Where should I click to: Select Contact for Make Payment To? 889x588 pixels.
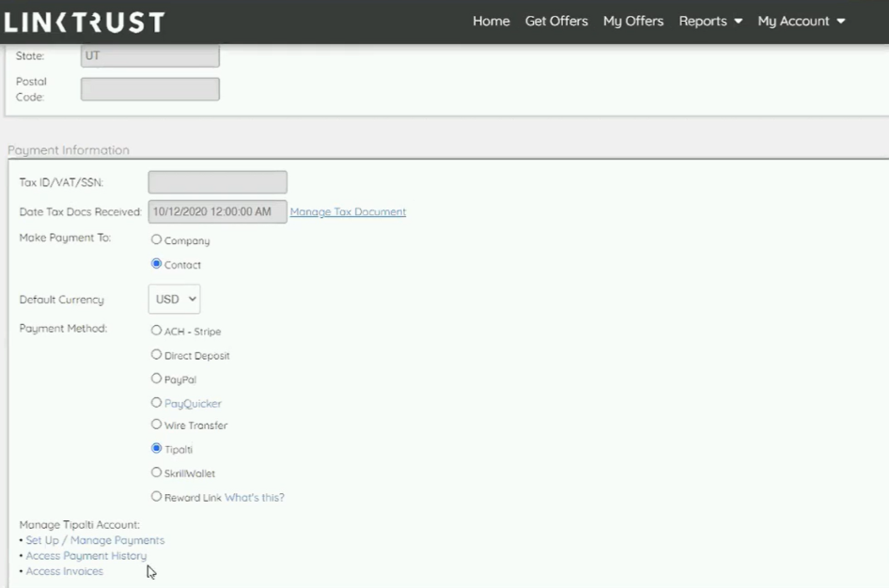(157, 264)
